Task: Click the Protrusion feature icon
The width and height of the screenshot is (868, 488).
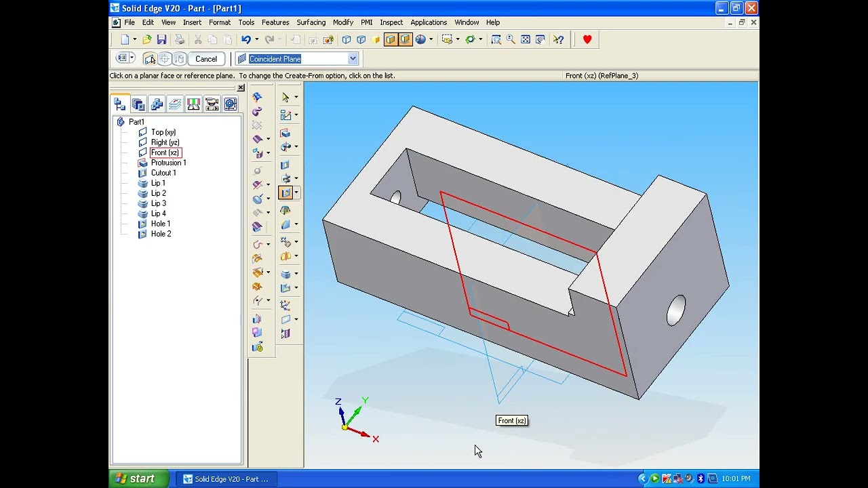Action: (x=285, y=133)
